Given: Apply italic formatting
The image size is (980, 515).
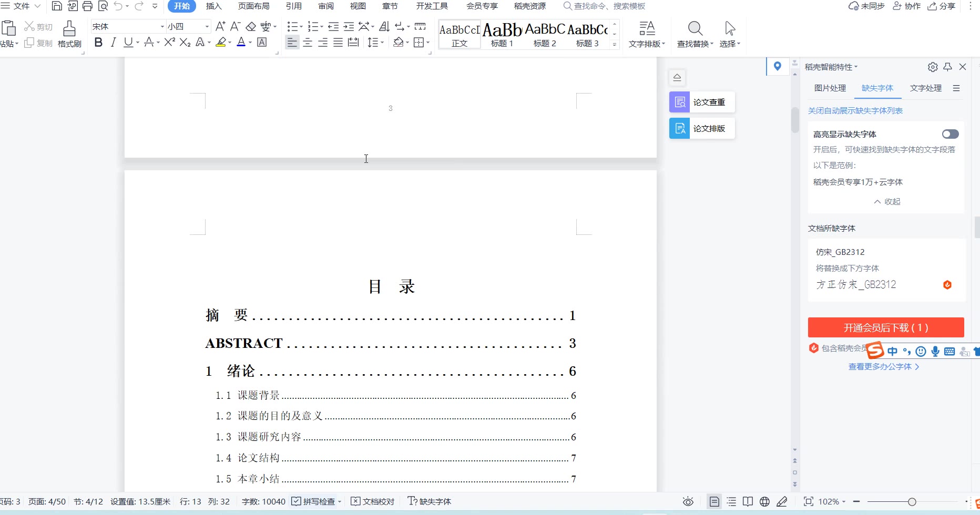Looking at the screenshot, I should click(x=113, y=43).
